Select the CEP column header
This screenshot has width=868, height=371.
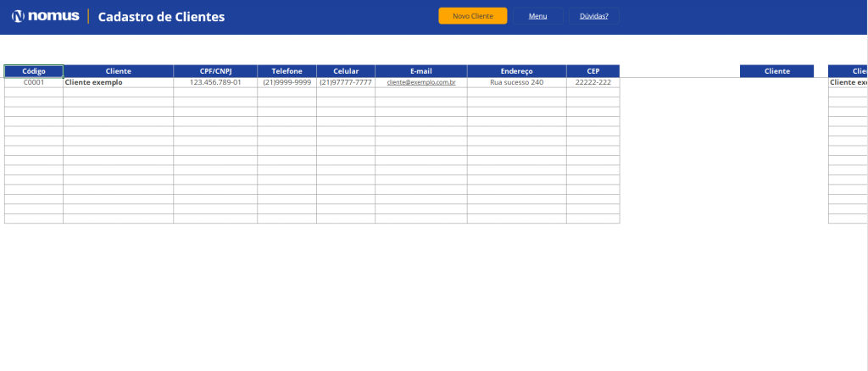tap(593, 71)
